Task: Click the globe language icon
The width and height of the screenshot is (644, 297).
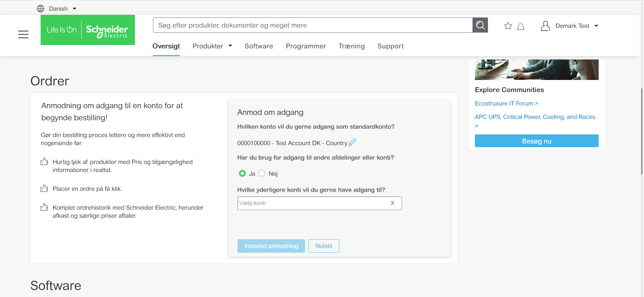Action: [41, 8]
